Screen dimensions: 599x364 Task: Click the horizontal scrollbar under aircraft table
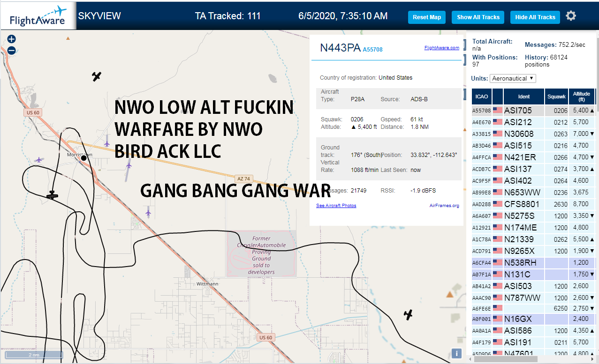pos(506,359)
